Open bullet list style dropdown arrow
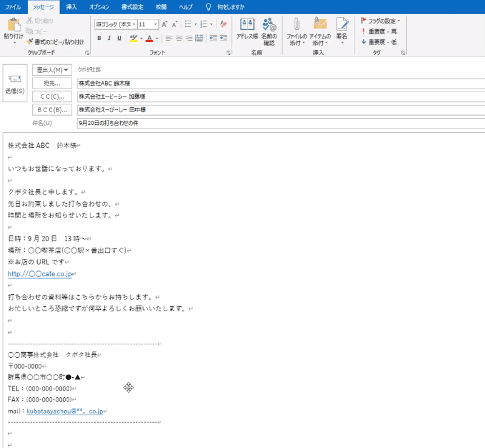Viewport: 485px width, 448px height. (x=195, y=24)
